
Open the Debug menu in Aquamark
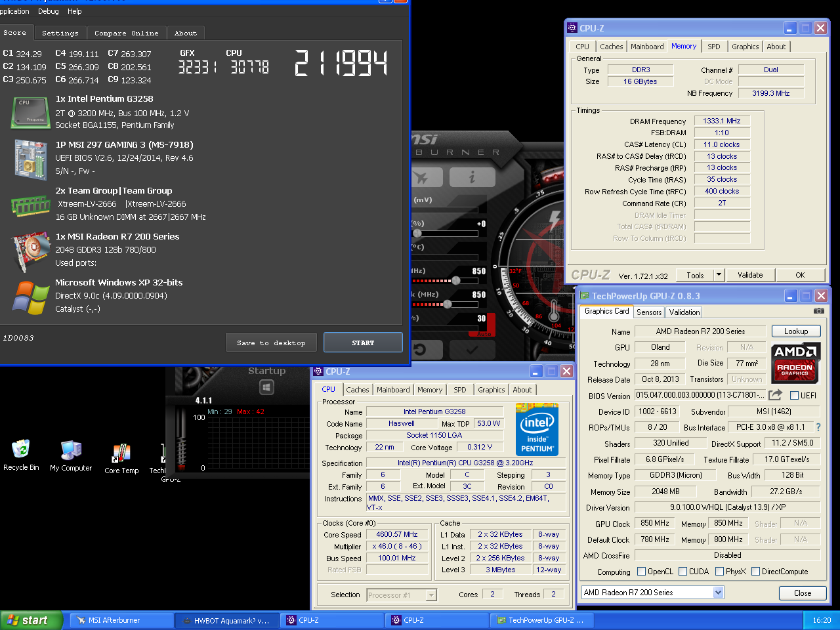[x=49, y=11]
